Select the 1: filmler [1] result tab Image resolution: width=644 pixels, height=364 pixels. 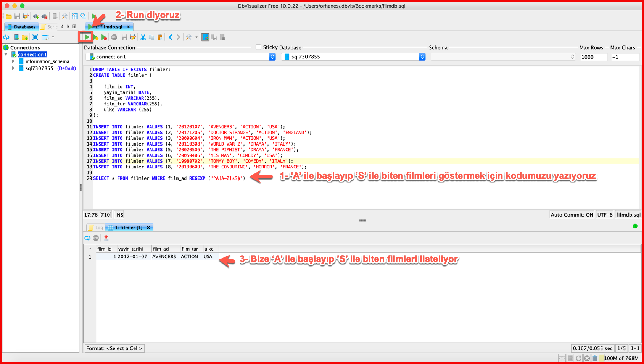point(129,228)
